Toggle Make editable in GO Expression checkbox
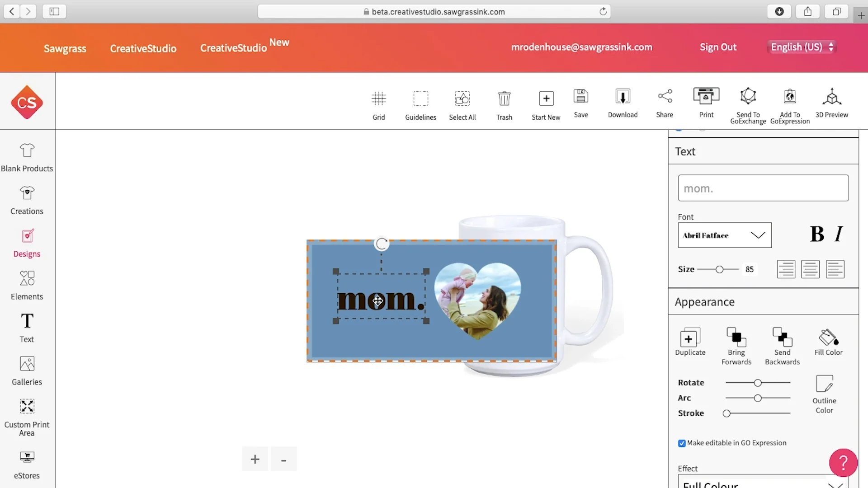The width and height of the screenshot is (868, 488). (681, 443)
